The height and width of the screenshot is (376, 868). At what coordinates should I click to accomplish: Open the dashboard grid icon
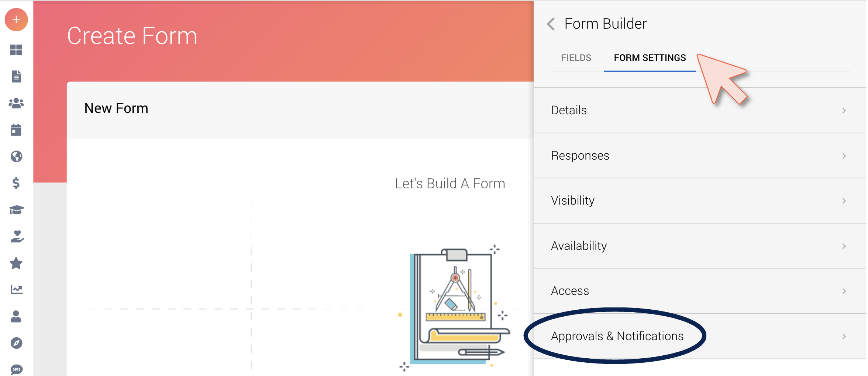(16, 50)
